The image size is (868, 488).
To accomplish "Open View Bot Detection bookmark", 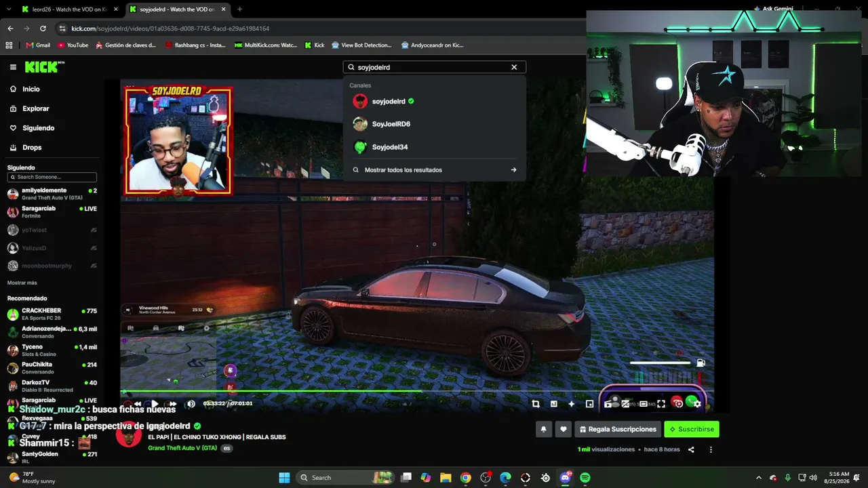I will pos(361,45).
